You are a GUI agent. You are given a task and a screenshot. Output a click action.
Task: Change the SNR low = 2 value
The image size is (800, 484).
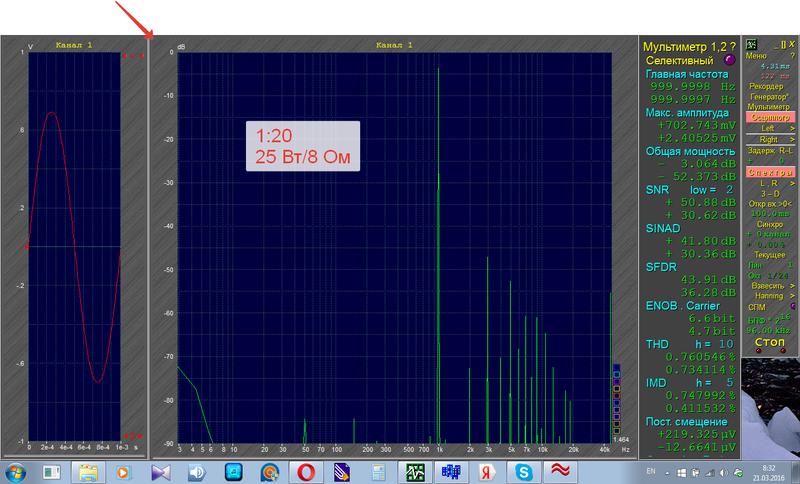(x=712, y=190)
